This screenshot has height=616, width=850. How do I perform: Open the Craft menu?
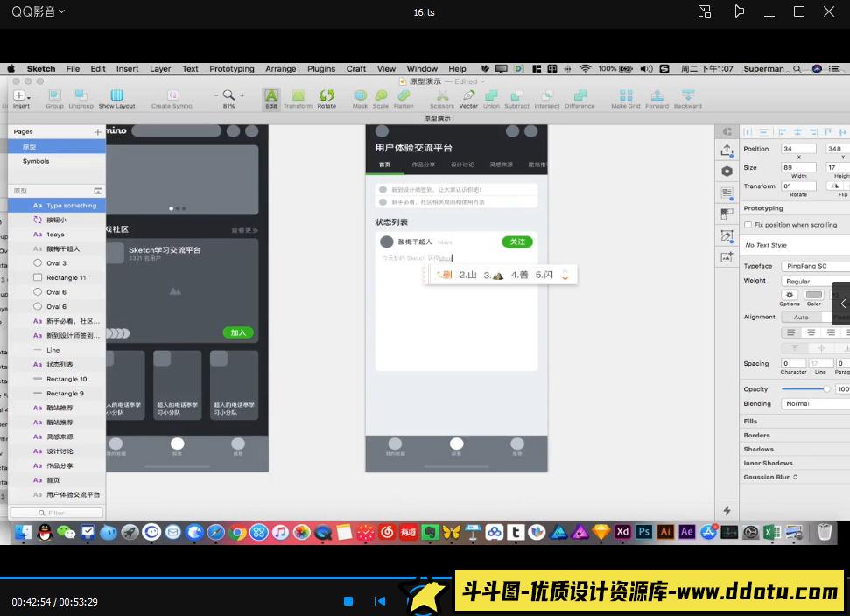356,69
